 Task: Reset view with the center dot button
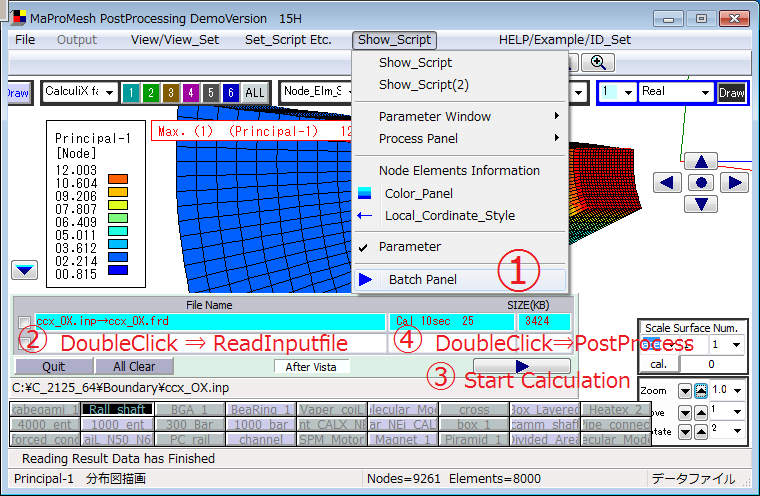click(701, 183)
